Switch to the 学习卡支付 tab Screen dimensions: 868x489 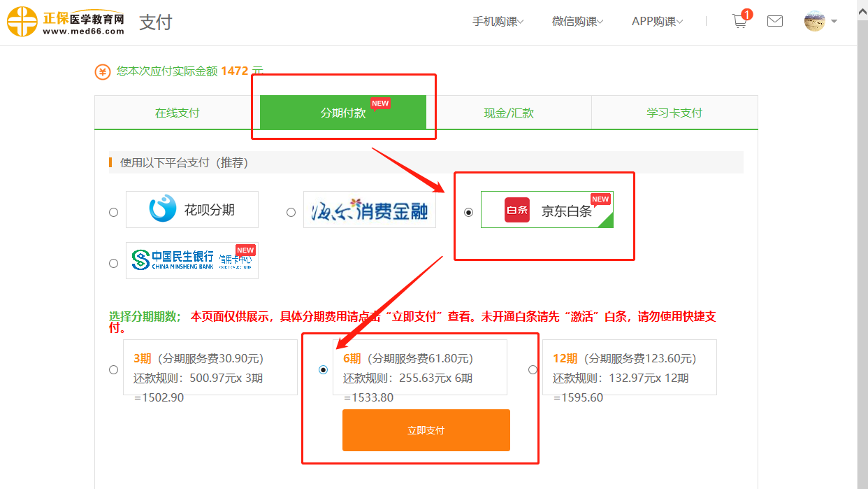point(674,113)
